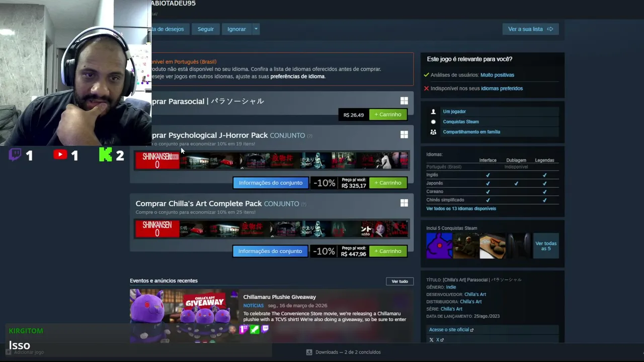Open the distributor Chilla's Art link

(x=470, y=302)
